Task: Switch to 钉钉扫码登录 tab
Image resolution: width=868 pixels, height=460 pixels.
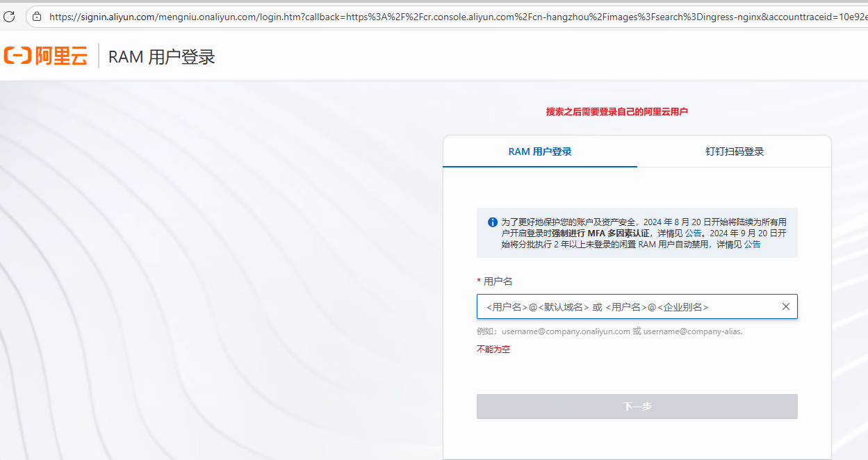Action: click(735, 151)
